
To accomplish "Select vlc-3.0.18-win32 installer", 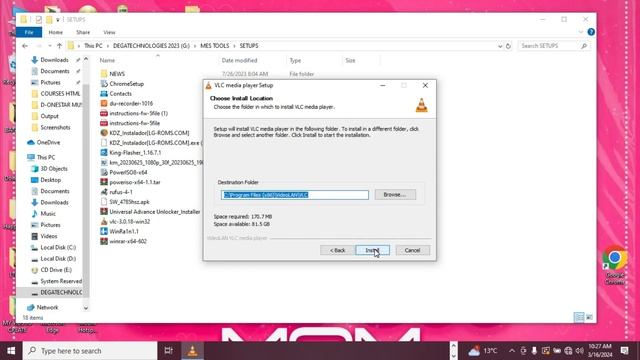I will (x=130, y=221).
